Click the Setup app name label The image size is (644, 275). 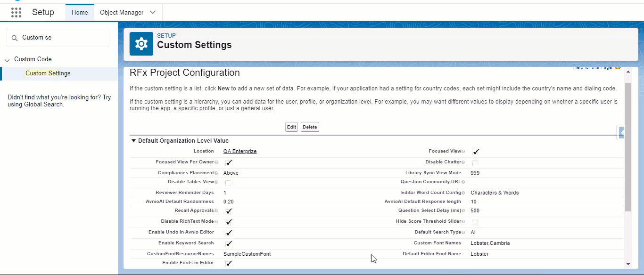pyautogui.click(x=43, y=13)
